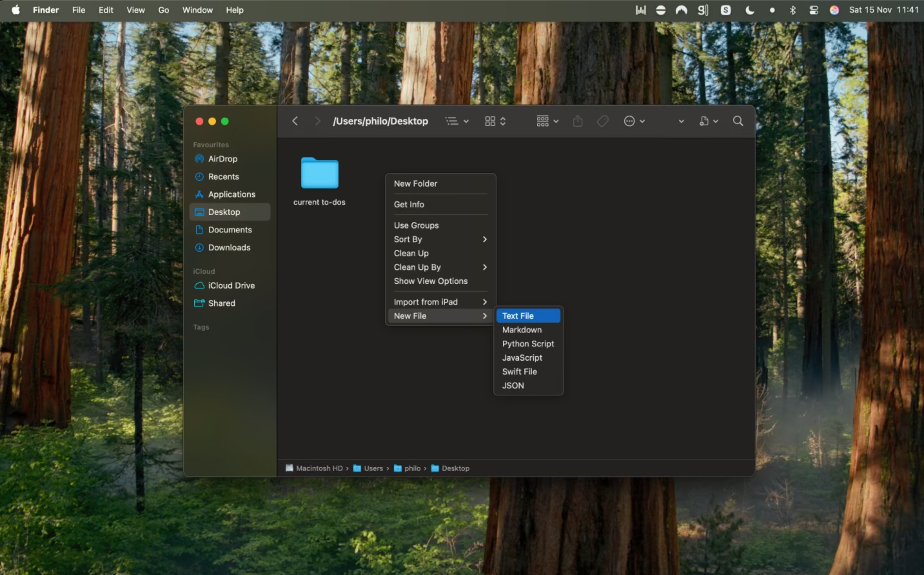The height and width of the screenshot is (575, 924).
Task: Click the Tags icon in the toolbar
Action: point(602,121)
